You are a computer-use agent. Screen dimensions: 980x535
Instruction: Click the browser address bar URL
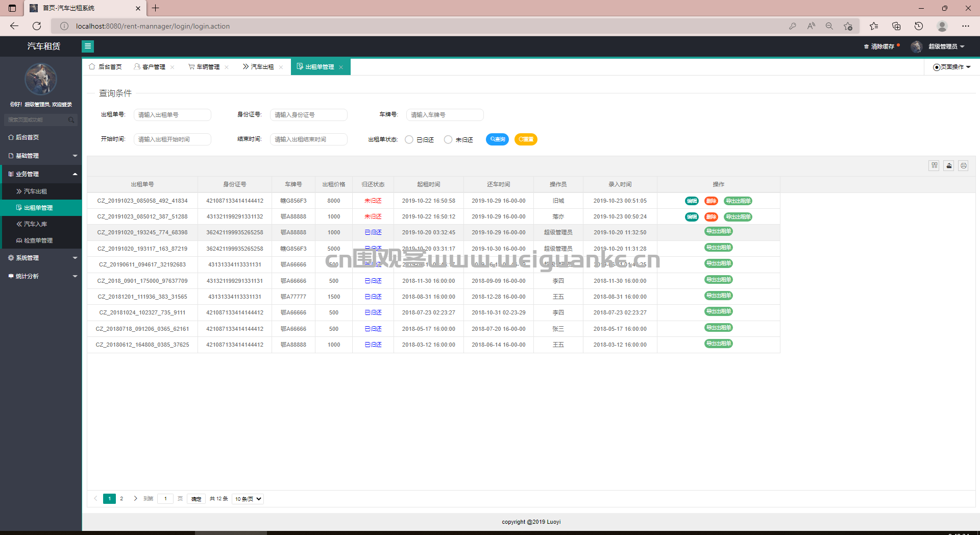(x=153, y=26)
